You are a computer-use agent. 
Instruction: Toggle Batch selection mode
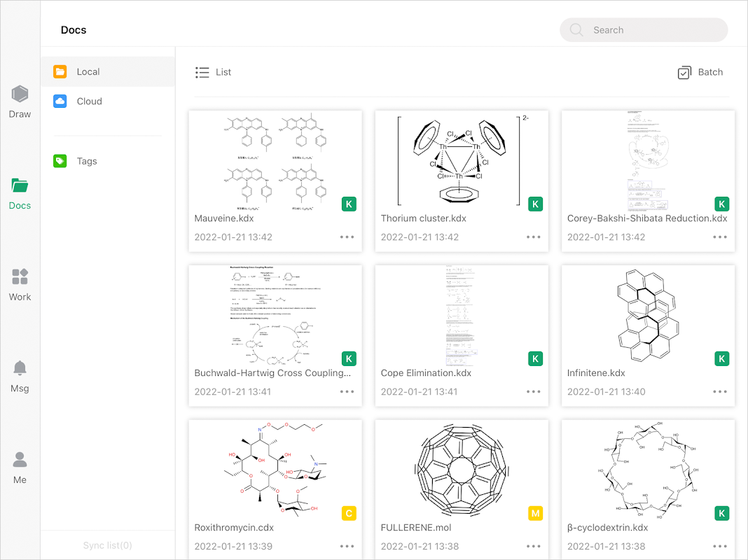coord(700,72)
